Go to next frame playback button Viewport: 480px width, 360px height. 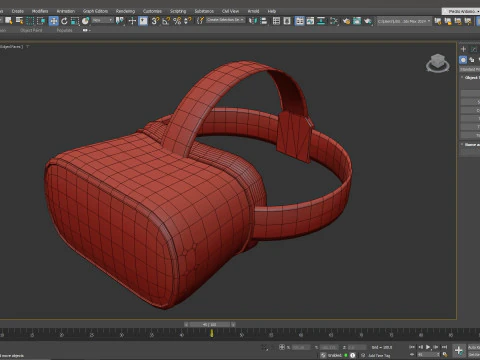[x=436, y=347]
